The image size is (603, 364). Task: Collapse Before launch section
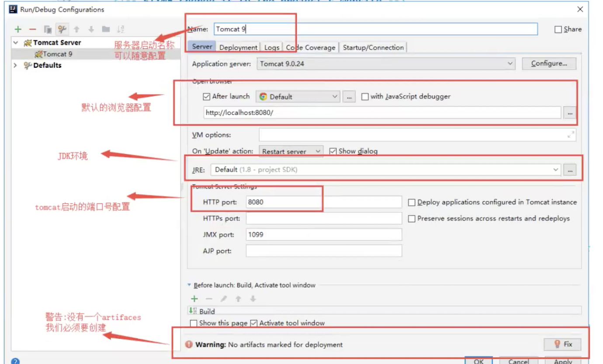pos(189,285)
